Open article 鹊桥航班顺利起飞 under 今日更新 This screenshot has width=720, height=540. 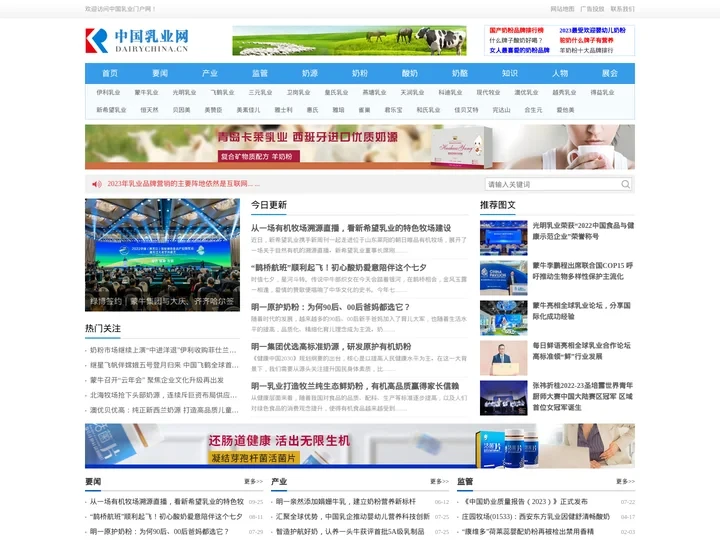pos(338,267)
